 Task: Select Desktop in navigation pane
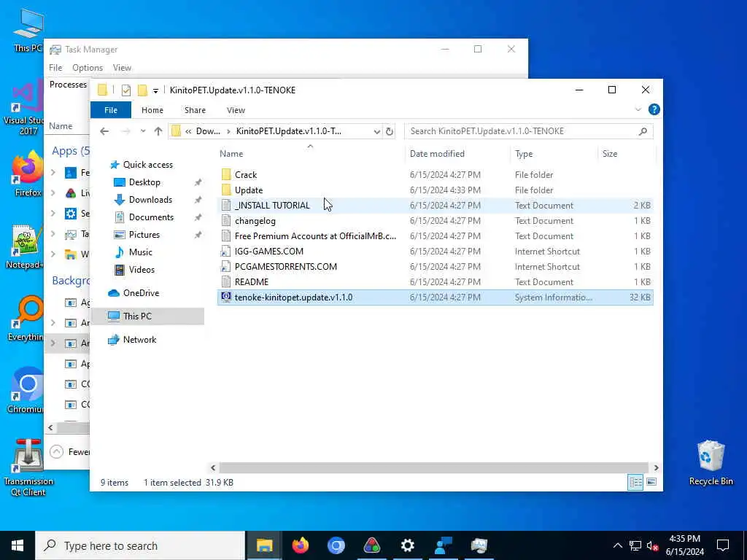[144, 182]
